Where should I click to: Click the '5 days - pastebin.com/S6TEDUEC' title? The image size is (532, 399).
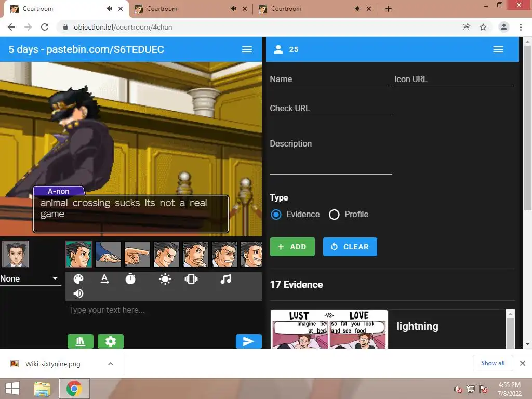point(86,49)
